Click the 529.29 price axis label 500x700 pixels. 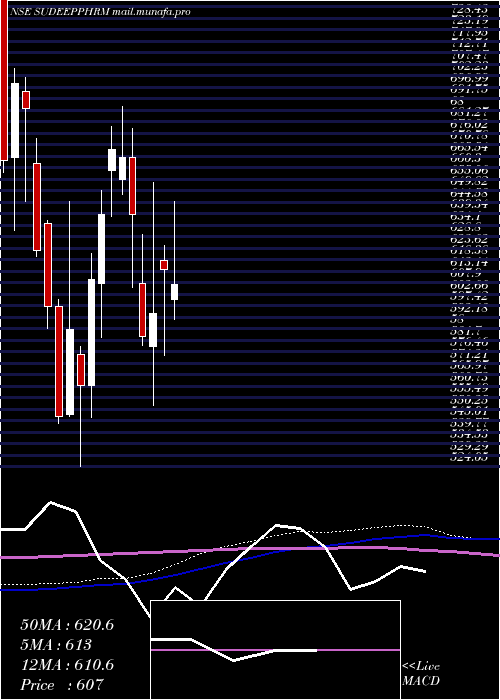click(x=469, y=446)
